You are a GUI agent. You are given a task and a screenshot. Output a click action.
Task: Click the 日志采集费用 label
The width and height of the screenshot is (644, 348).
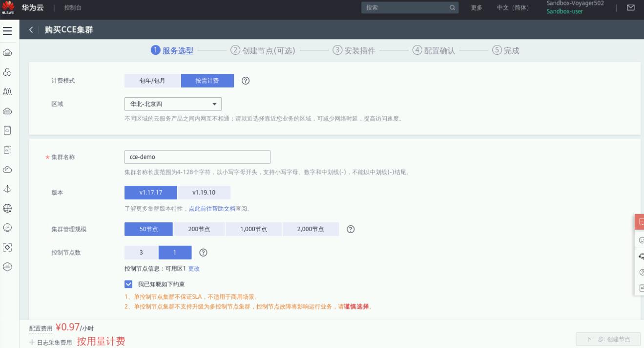[x=54, y=342]
